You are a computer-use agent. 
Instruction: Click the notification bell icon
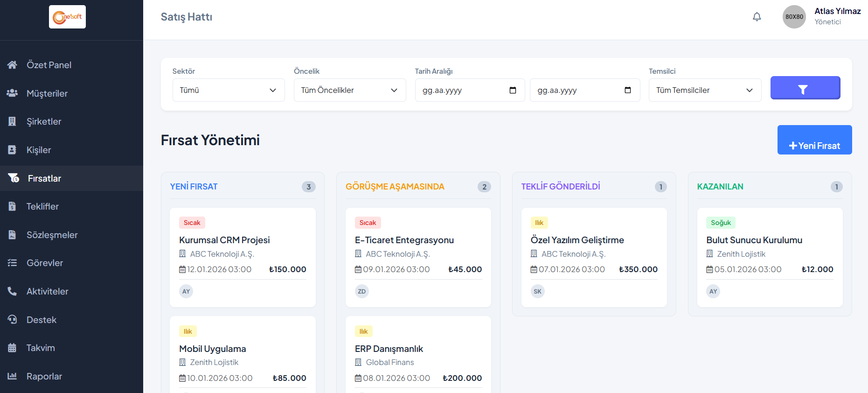pos(757,17)
